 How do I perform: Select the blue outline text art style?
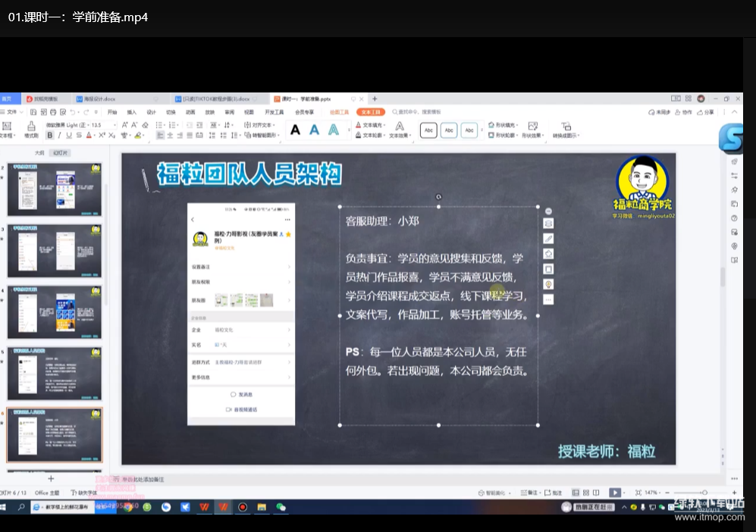333,130
